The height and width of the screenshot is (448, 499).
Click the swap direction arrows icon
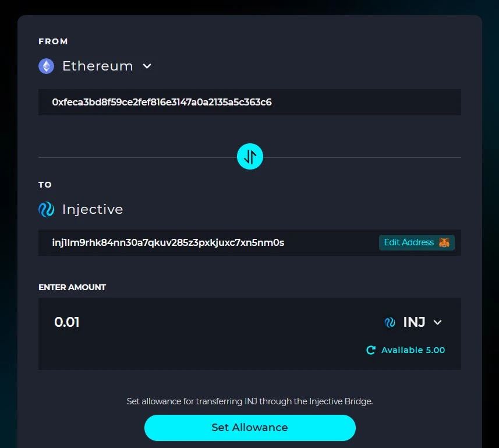(x=250, y=156)
